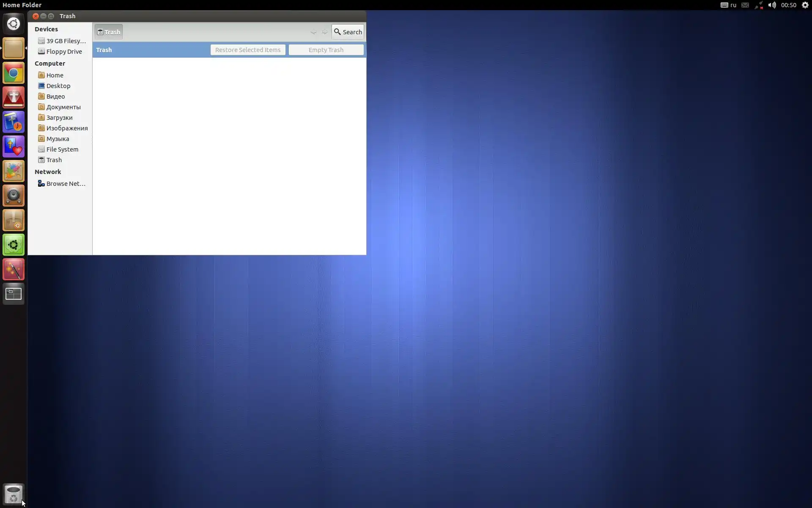Viewport: 812px width, 508px height.
Task: Click the Trash icon in the launcher
Action: 14,494
